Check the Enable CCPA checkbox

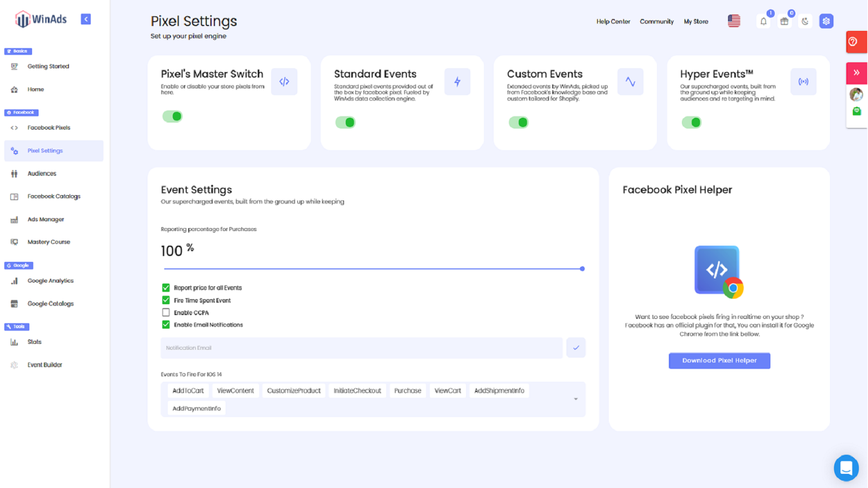pos(166,313)
